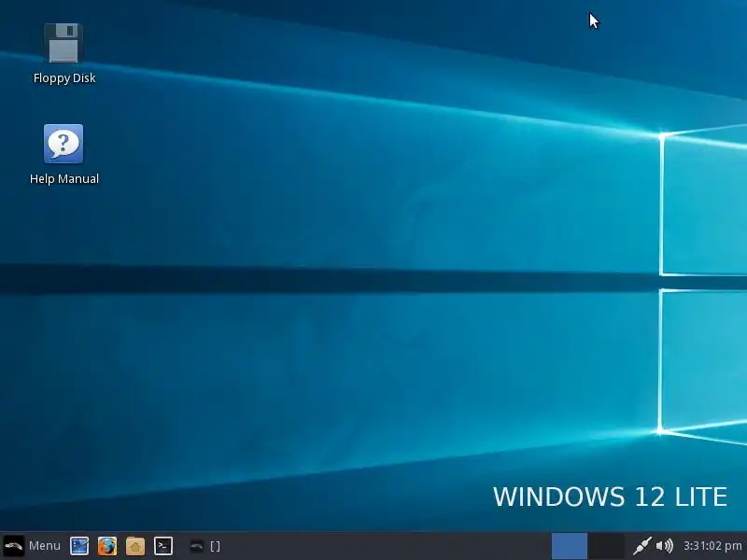
Task: Open the Menu start button
Action: coord(33,546)
